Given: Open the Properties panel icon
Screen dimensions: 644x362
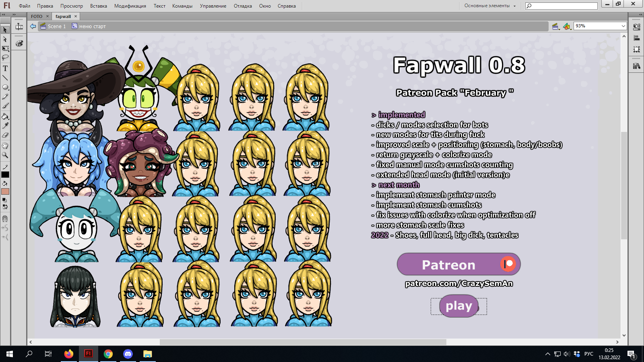Looking at the screenshot, I should pos(636,27).
